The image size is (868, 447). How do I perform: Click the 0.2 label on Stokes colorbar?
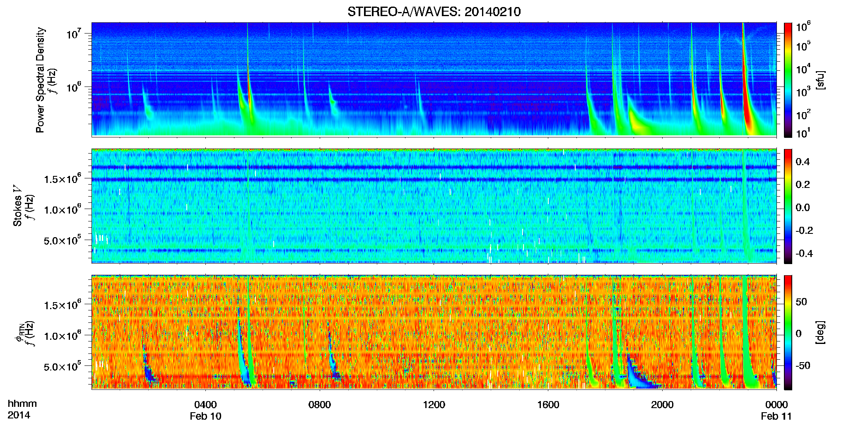[x=803, y=185]
